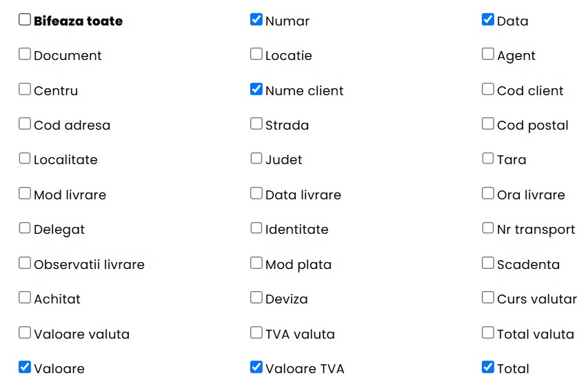The width and height of the screenshot is (588, 389).
Task: Select the Observatii livrare checkbox
Action: 25,263
